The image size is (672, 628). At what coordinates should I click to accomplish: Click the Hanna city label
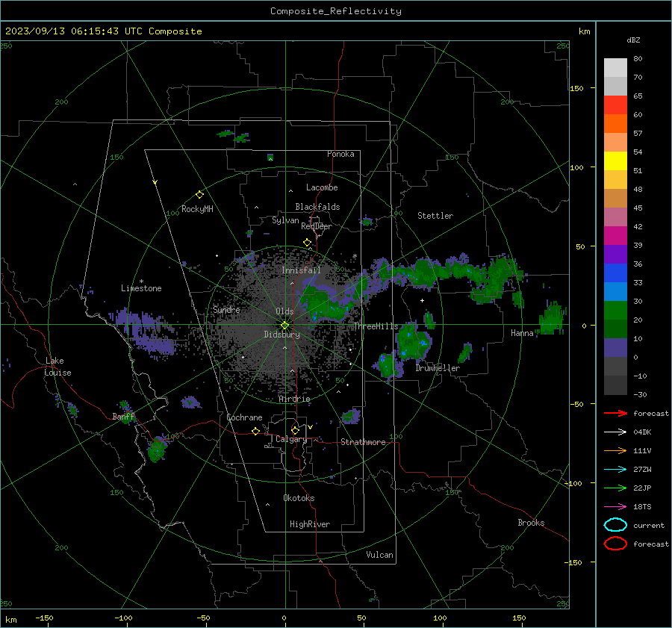coord(522,333)
